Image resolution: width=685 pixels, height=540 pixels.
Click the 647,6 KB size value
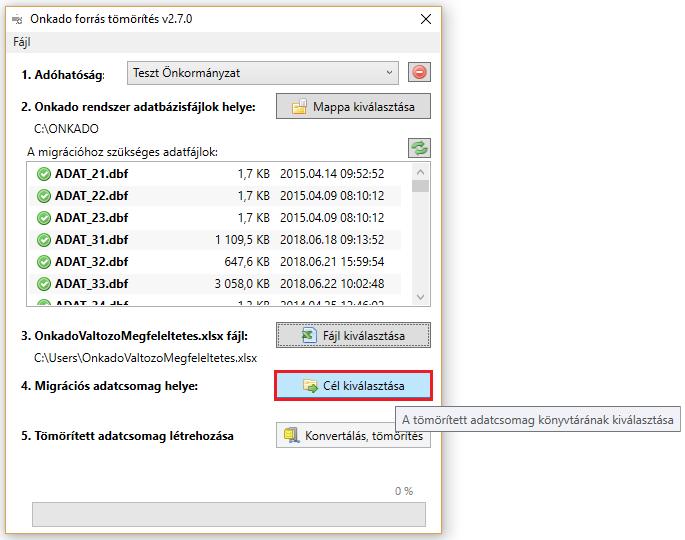click(x=247, y=262)
